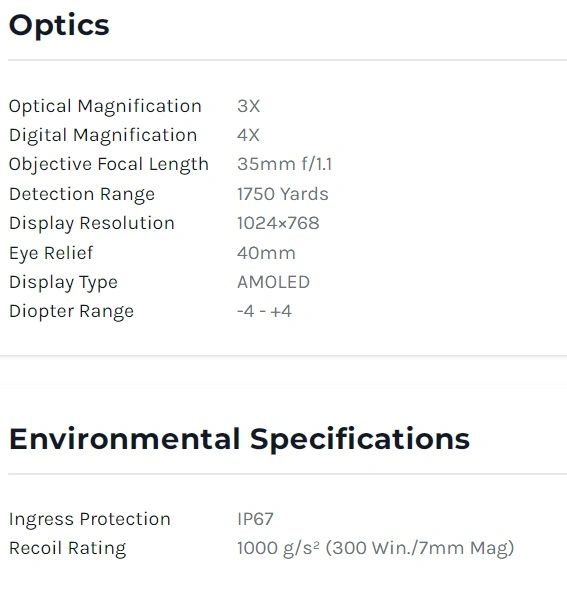Click the 1750 Yards value

[x=283, y=194]
